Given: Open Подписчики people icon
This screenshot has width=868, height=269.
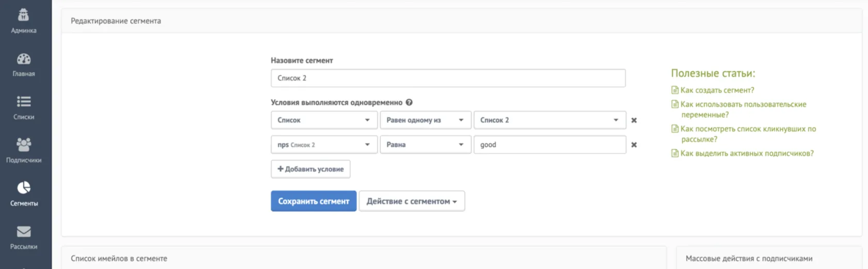Looking at the screenshot, I should [24, 145].
